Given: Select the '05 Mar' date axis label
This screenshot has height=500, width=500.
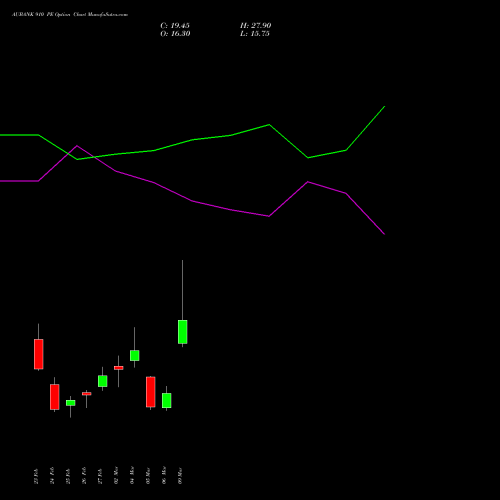Looking at the screenshot, I should (148, 476).
